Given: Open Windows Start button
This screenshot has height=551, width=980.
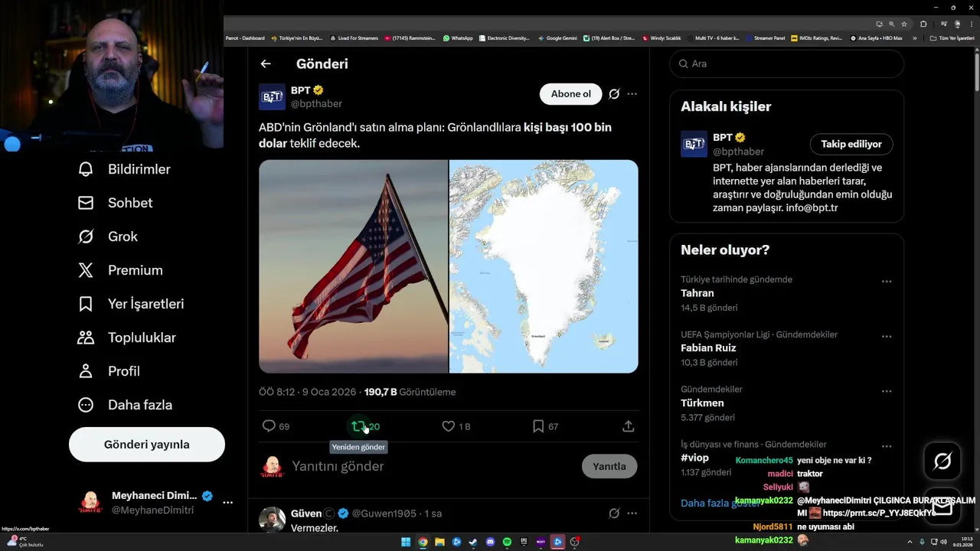Looking at the screenshot, I should point(406,542).
